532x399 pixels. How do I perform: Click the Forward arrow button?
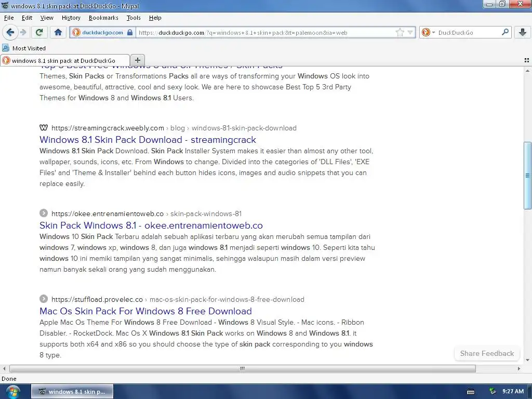point(23,33)
